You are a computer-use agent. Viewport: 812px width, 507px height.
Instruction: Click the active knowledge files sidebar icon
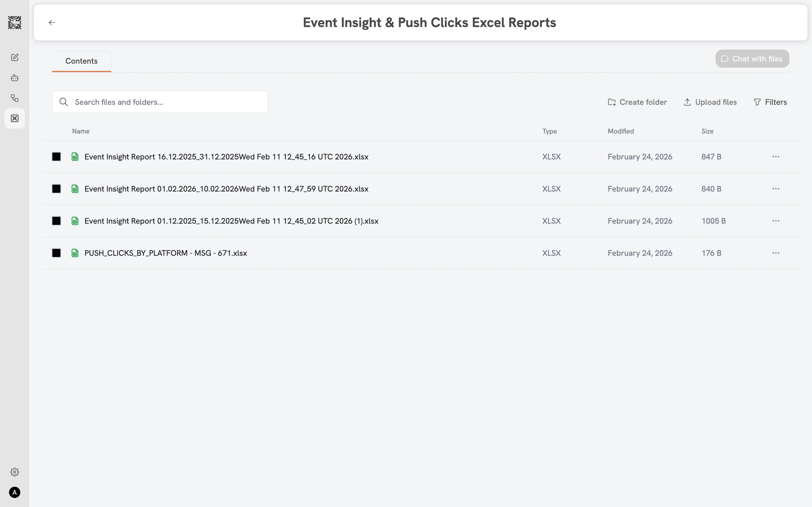(x=14, y=118)
